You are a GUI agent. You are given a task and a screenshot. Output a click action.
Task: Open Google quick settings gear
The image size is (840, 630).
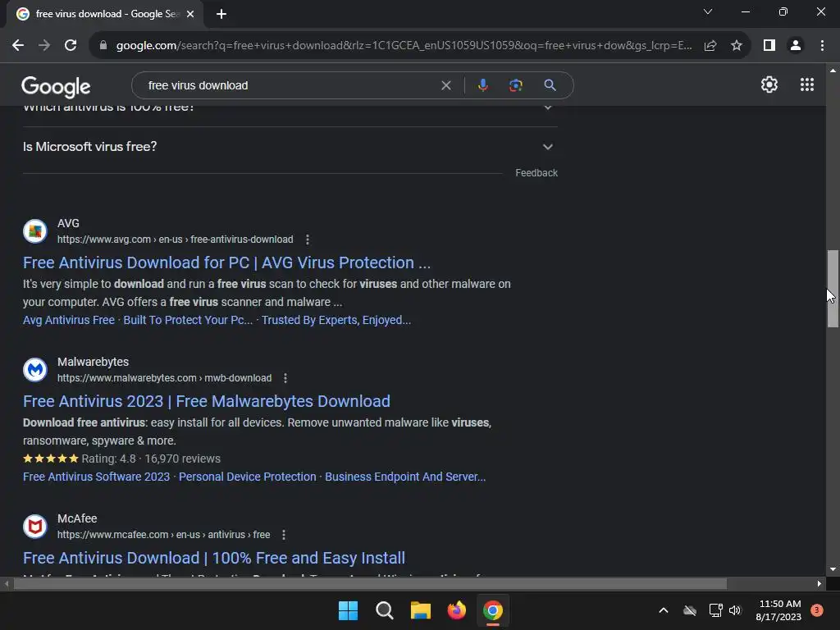(x=769, y=84)
